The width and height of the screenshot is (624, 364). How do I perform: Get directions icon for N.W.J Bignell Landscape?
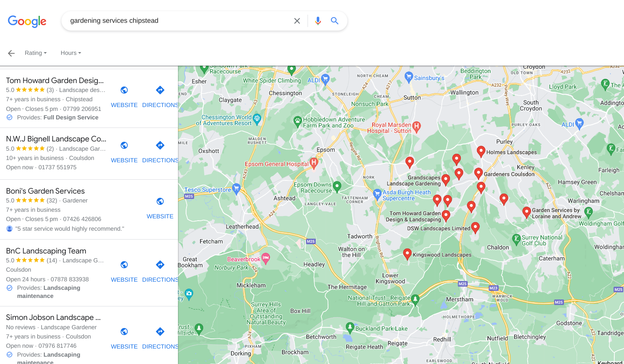point(160,145)
